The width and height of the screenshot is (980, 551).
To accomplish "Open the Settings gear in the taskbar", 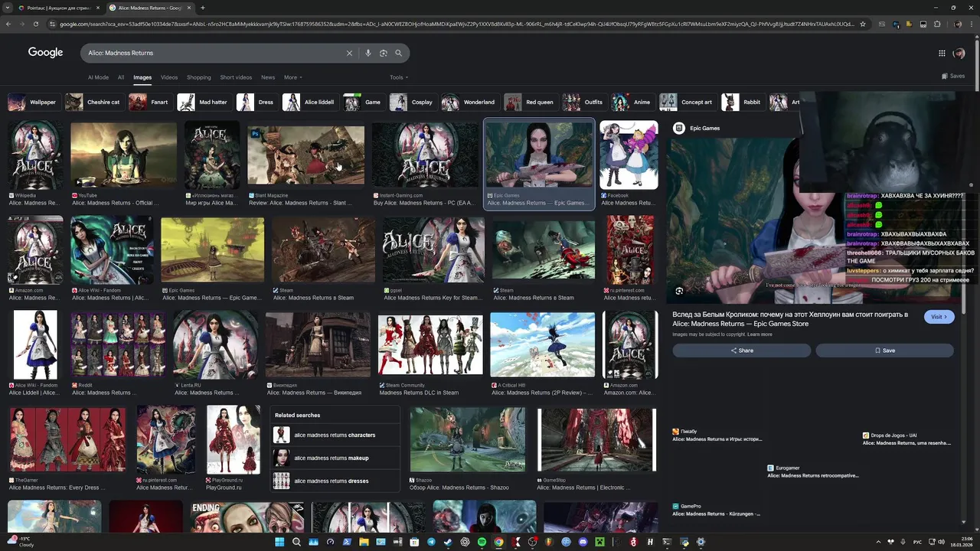I will coord(701,542).
